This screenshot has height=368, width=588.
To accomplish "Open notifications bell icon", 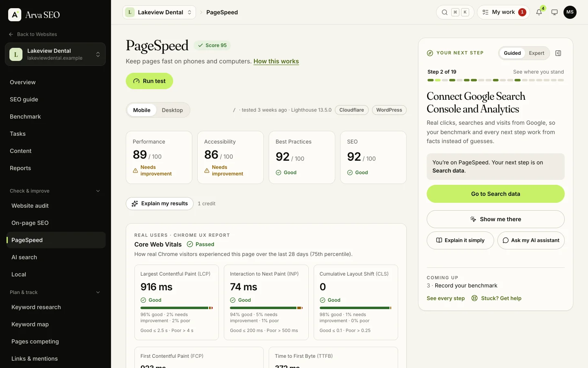I will click(539, 12).
